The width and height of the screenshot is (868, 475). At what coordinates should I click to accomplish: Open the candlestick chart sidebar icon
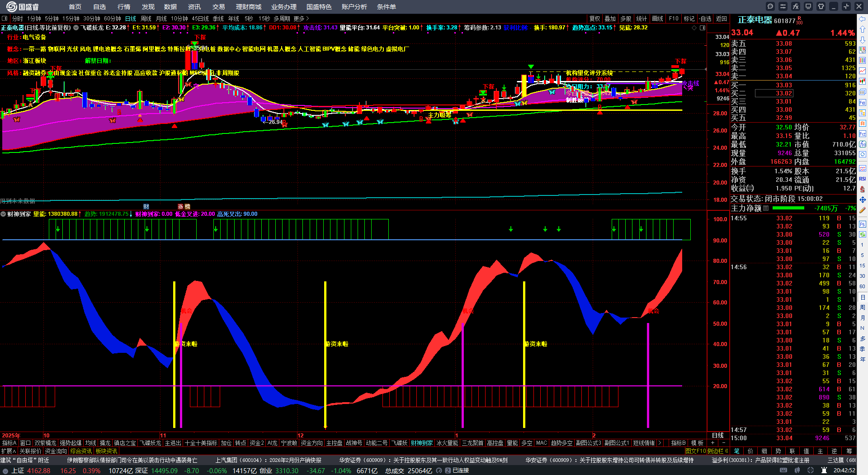863,81
